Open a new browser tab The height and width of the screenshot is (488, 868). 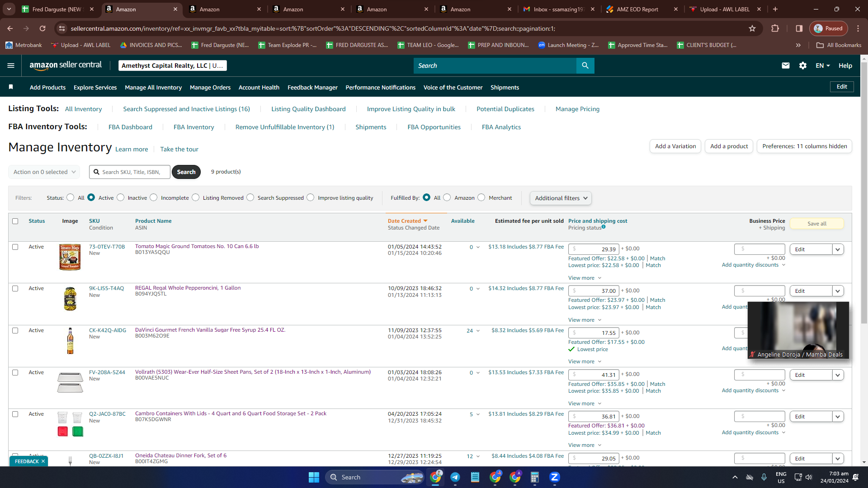(775, 9)
